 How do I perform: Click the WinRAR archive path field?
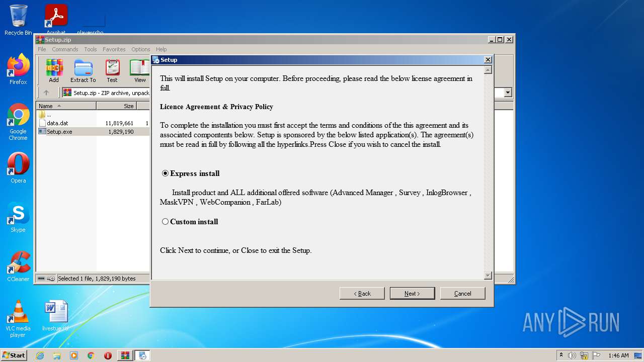point(106,93)
